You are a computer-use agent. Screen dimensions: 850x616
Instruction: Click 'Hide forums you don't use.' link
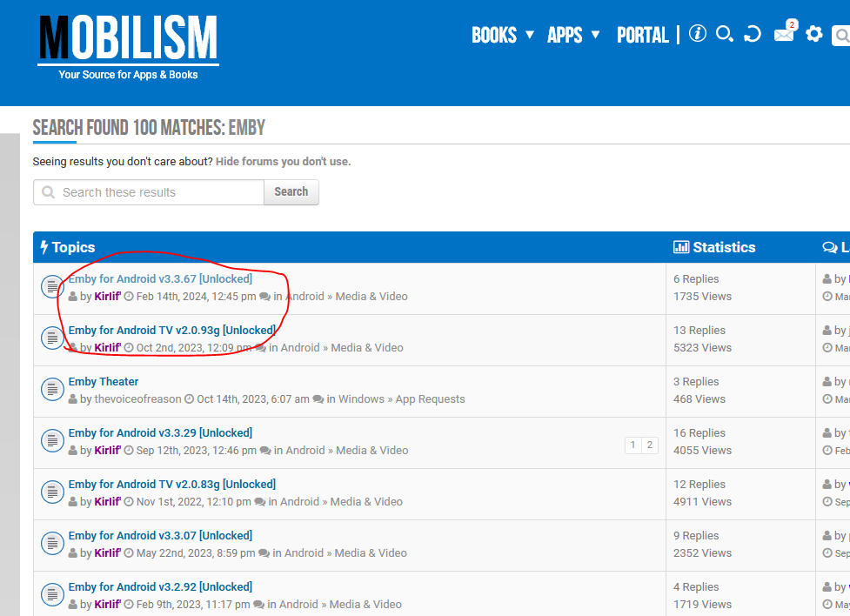283,162
